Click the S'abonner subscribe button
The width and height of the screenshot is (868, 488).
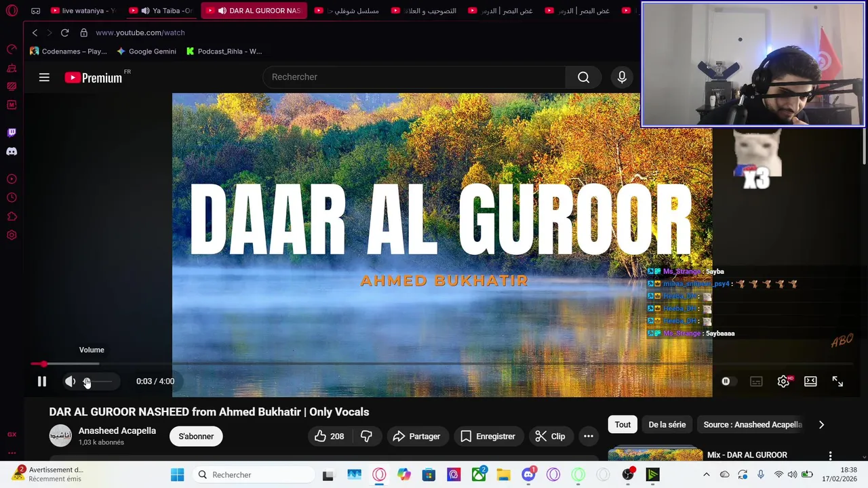[196, 436]
